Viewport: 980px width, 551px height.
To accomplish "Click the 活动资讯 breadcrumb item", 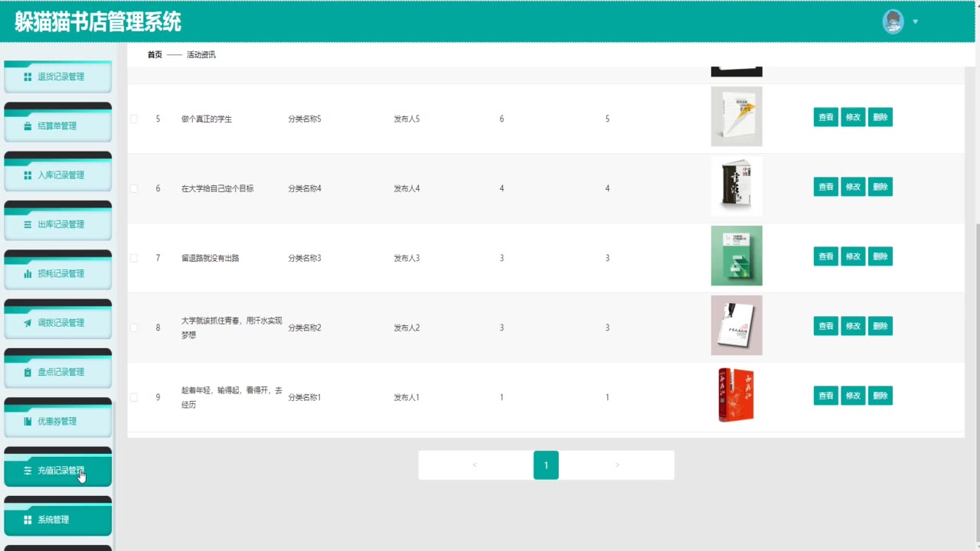I will (201, 55).
